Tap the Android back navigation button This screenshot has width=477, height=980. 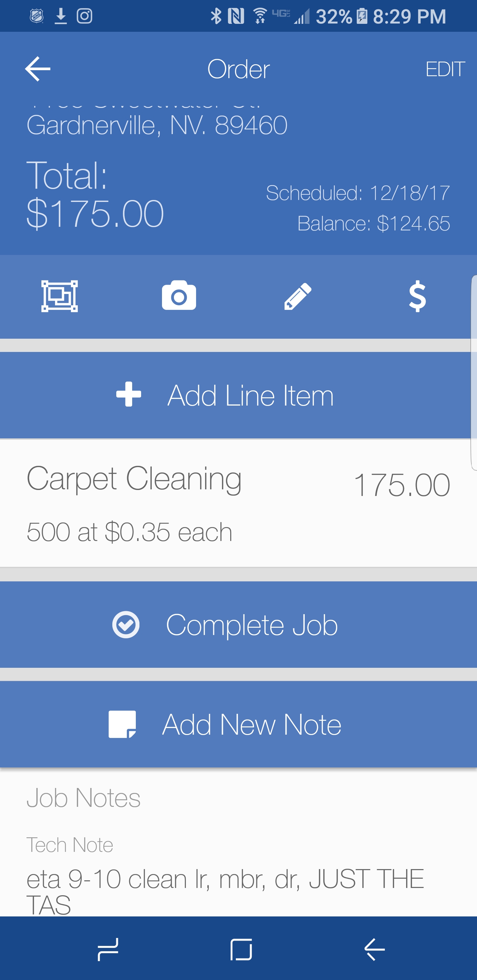pyautogui.click(x=375, y=949)
